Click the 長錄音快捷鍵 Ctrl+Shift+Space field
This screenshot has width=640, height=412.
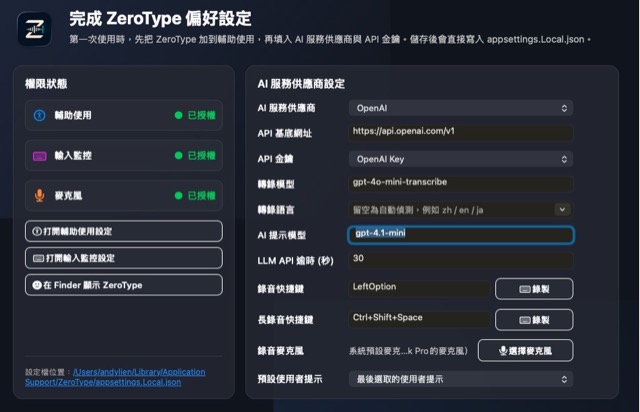coord(419,318)
